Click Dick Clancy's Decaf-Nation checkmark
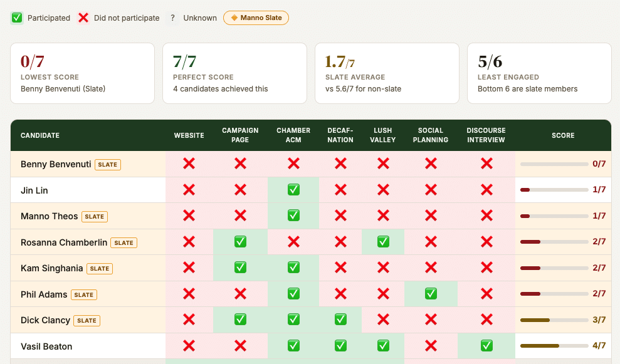The height and width of the screenshot is (364, 620). click(x=340, y=320)
